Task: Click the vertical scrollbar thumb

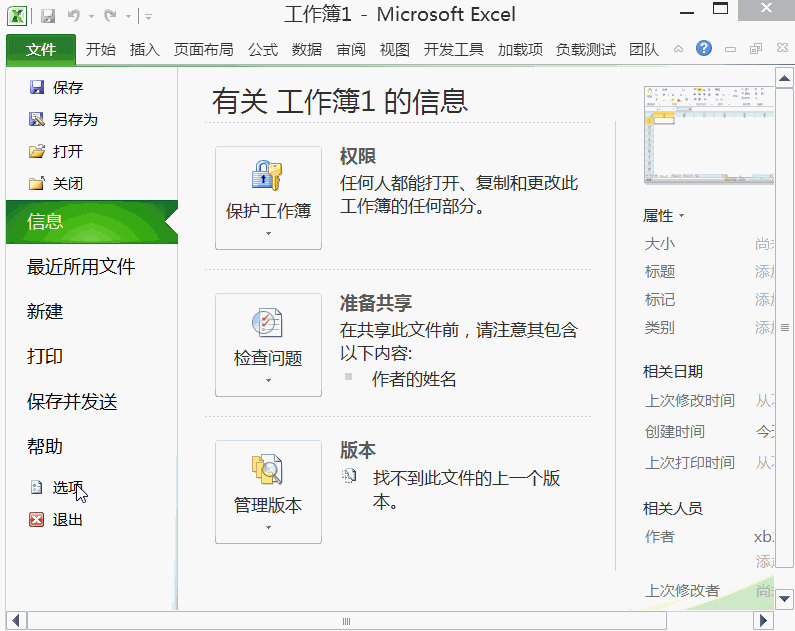Action: pos(784,327)
